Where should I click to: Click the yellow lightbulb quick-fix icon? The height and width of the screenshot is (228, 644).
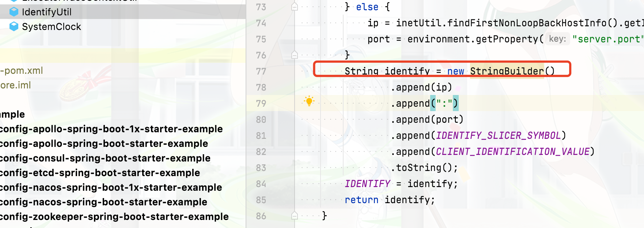[x=309, y=101]
